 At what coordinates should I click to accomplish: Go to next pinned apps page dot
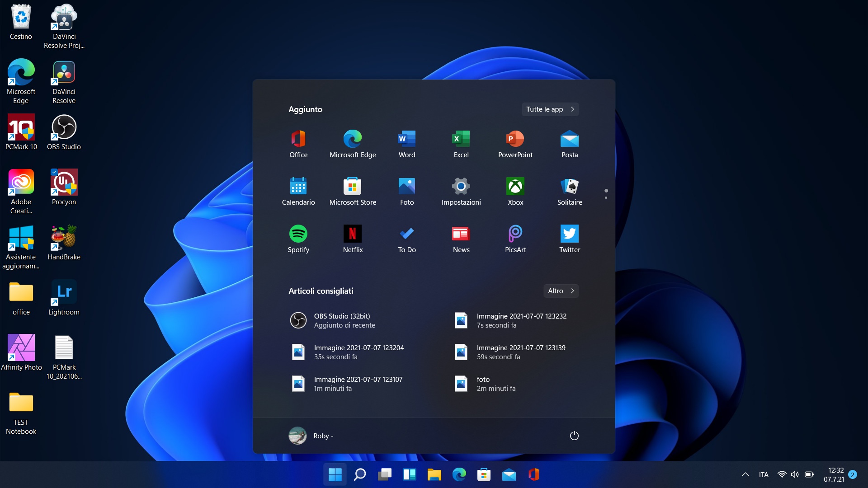(x=606, y=197)
